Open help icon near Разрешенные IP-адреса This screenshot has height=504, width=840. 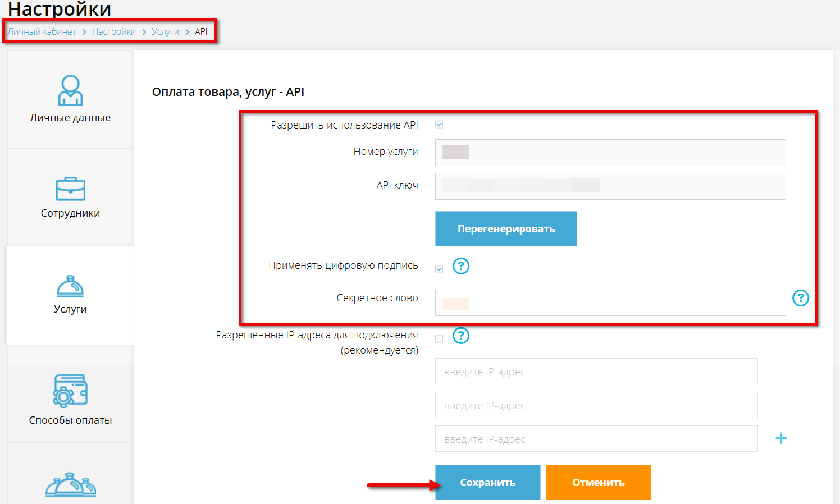pos(460,336)
